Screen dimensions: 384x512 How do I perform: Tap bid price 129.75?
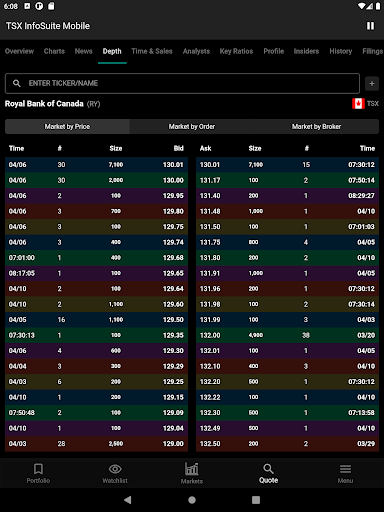pyautogui.click(x=173, y=227)
